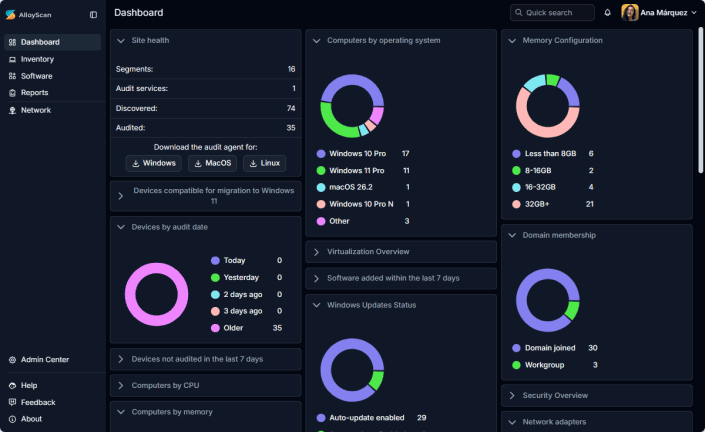Click the Domain joined legend dot
Screen dimensions: 705x432
tap(516, 348)
